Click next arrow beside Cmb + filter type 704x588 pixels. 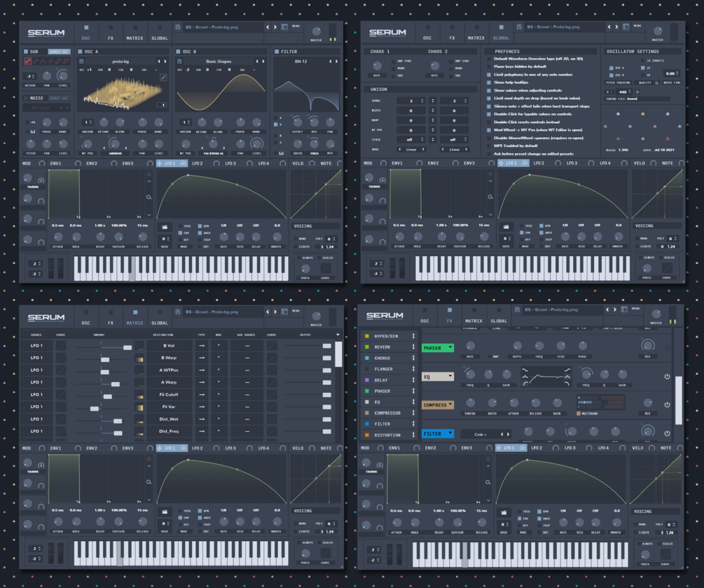click(x=509, y=434)
